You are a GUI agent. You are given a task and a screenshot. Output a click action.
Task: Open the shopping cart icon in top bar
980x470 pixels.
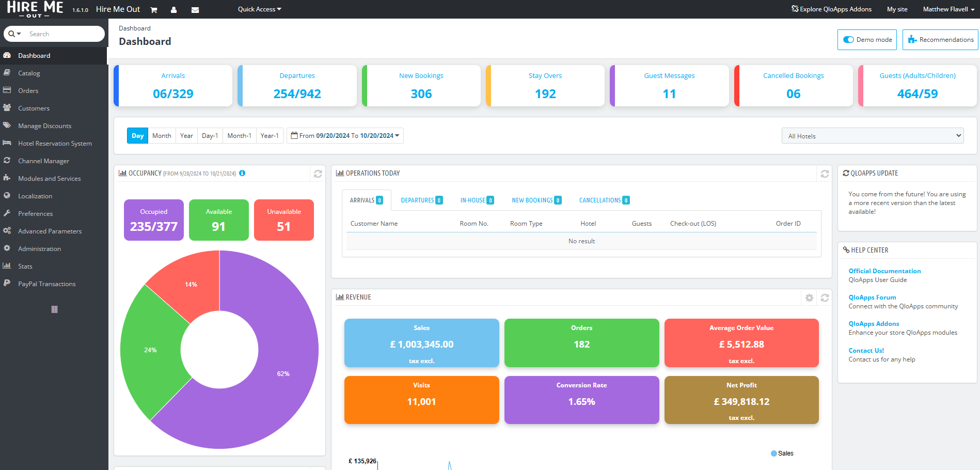click(x=153, y=9)
